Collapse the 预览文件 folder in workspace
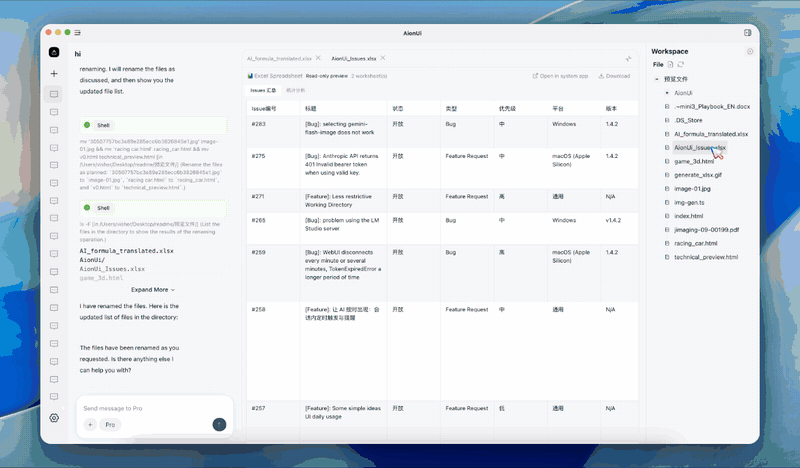The width and height of the screenshot is (800, 468). pos(657,79)
